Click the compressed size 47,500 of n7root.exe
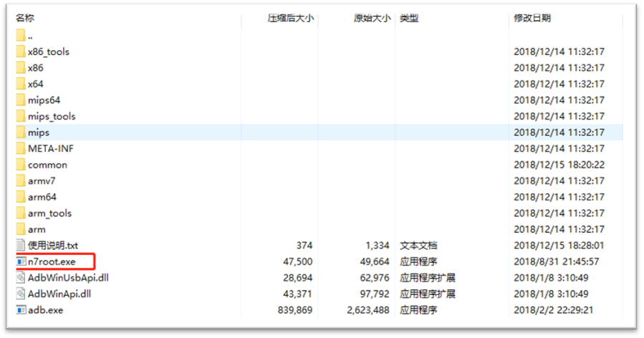The image size is (644, 338). pos(298,261)
